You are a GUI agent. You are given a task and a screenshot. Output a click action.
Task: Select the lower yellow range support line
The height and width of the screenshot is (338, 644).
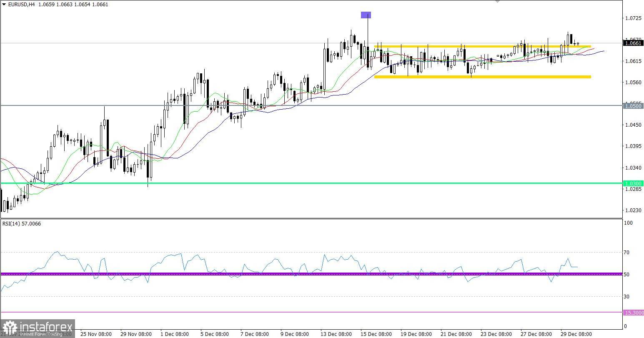pyautogui.click(x=482, y=77)
